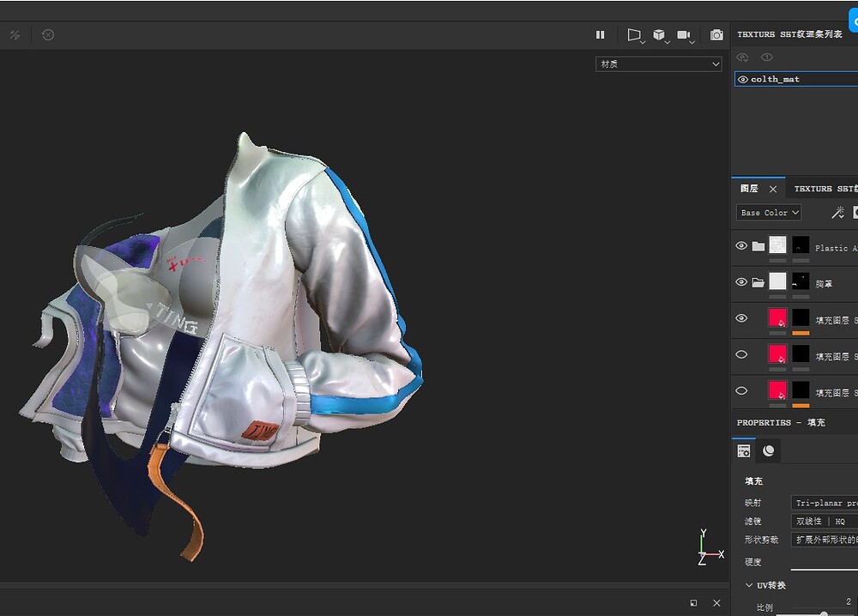Open the material sphere properties tab
The height and width of the screenshot is (616, 858).
[x=768, y=450]
